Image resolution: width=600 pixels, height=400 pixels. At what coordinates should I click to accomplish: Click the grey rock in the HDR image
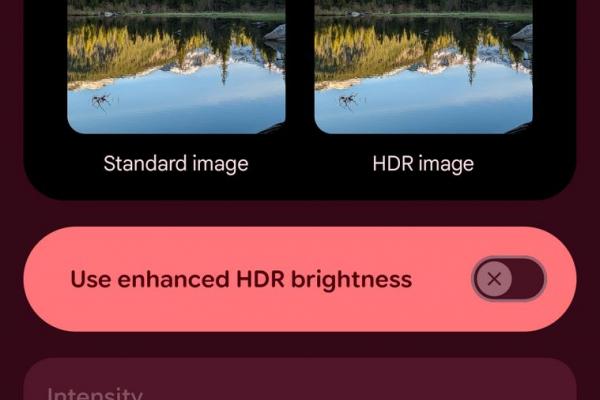click(x=522, y=33)
